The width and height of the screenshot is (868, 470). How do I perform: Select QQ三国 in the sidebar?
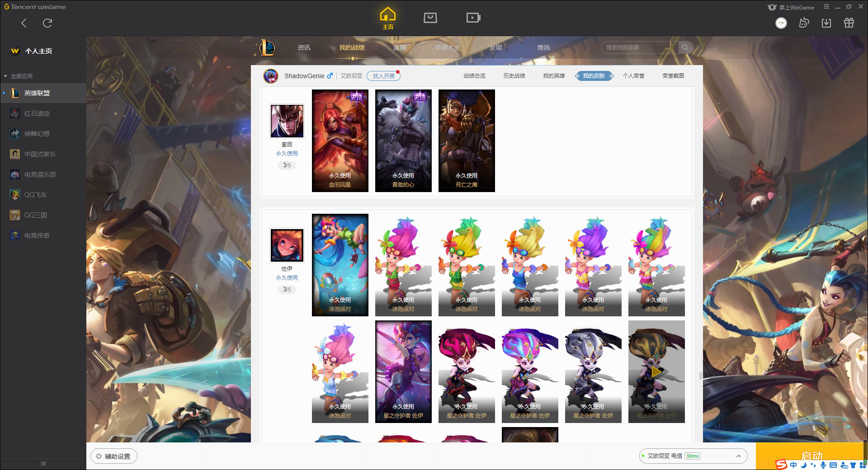click(x=43, y=215)
